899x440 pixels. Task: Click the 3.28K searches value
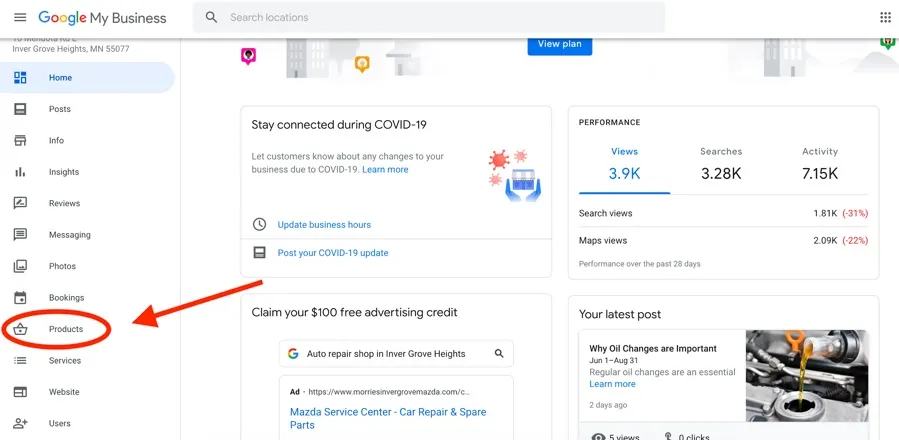point(721,173)
